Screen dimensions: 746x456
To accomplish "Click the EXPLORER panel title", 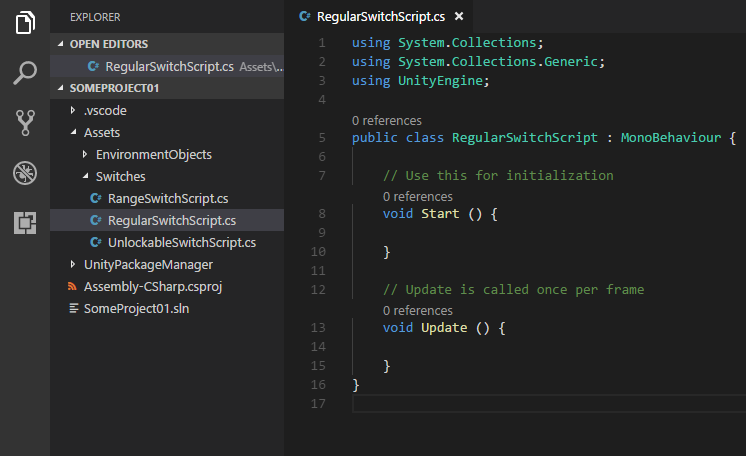I will click(95, 17).
